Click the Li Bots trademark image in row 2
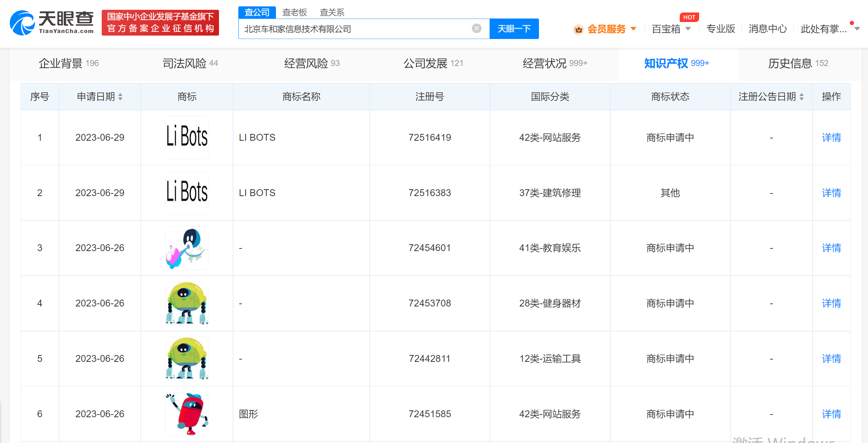 point(187,193)
